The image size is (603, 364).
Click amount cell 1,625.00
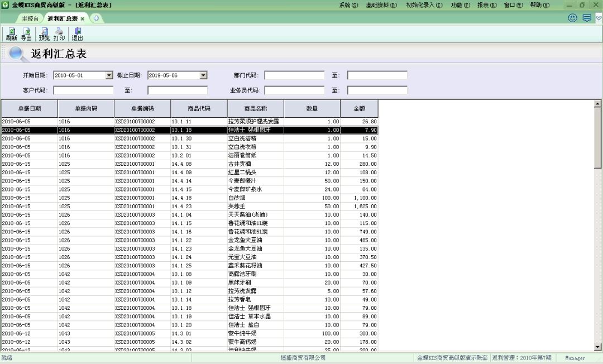tap(359, 206)
